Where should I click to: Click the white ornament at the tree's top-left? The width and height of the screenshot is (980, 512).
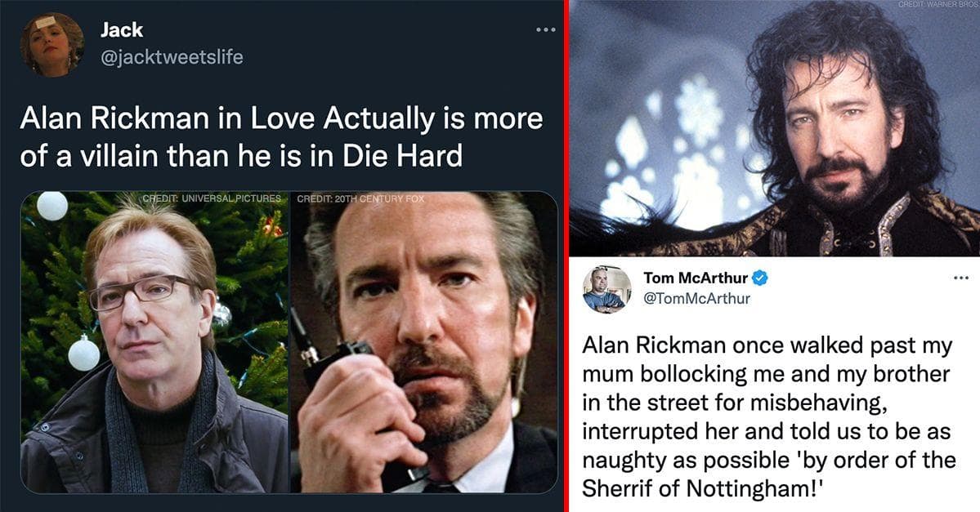point(51,206)
